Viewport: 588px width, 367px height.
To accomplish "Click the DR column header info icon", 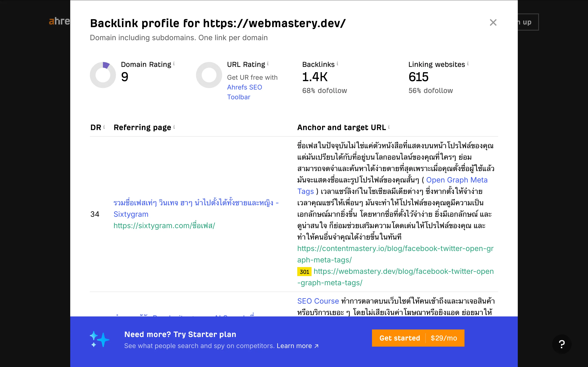I will 104,126.
